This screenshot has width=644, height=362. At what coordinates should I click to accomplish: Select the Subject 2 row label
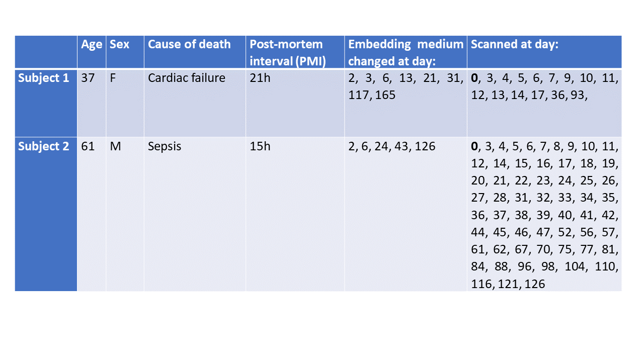(x=43, y=146)
